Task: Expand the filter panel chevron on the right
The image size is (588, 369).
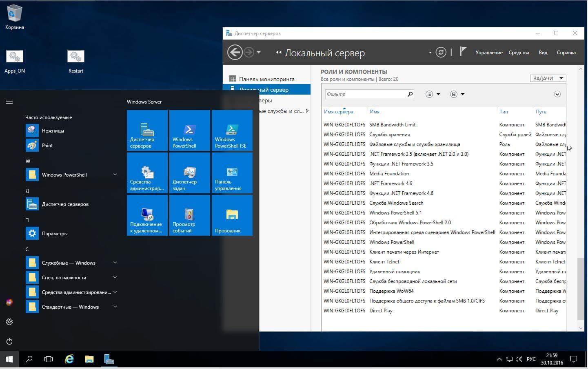Action: click(557, 94)
